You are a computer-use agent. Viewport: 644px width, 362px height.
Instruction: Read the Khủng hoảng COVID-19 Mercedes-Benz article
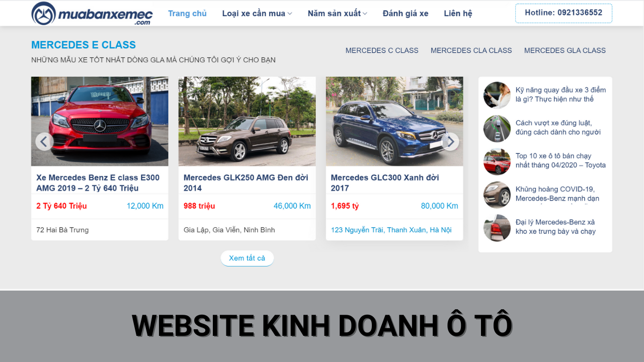click(557, 194)
